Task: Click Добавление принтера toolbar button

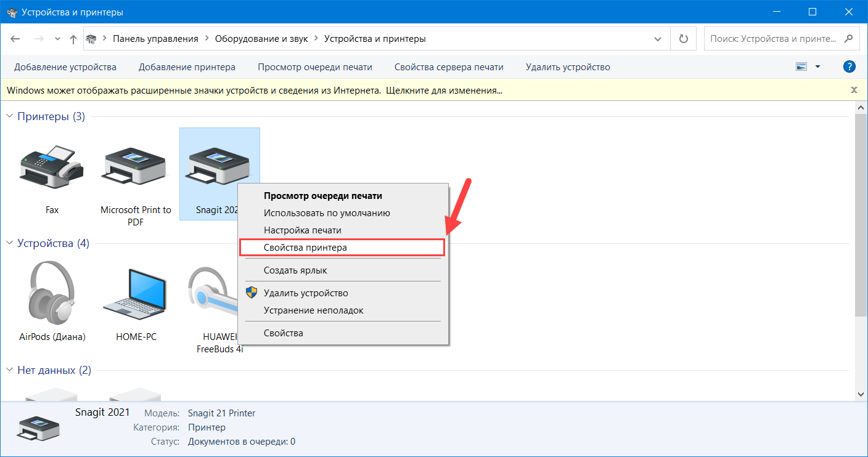Action: pos(187,67)
